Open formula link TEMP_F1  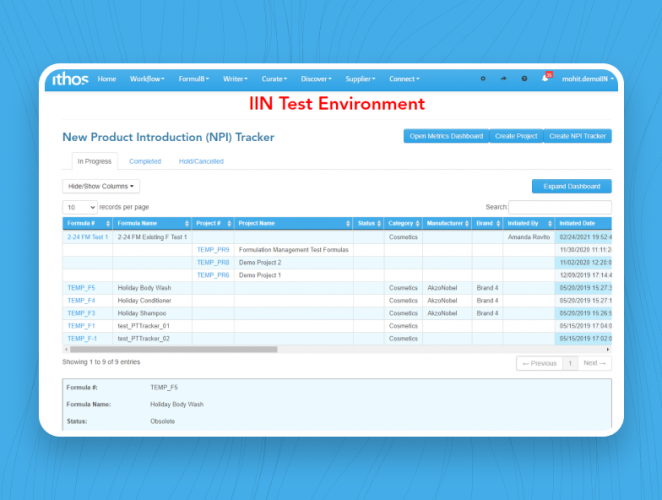(81, 326)
